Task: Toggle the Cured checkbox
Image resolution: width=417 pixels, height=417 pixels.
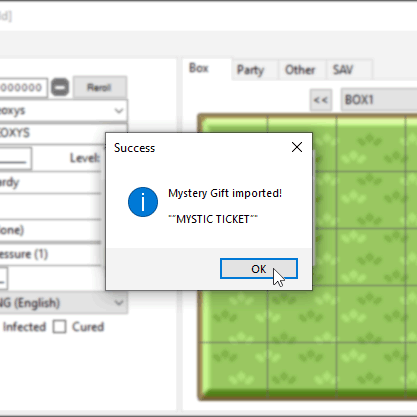Action: click(60, 327)
